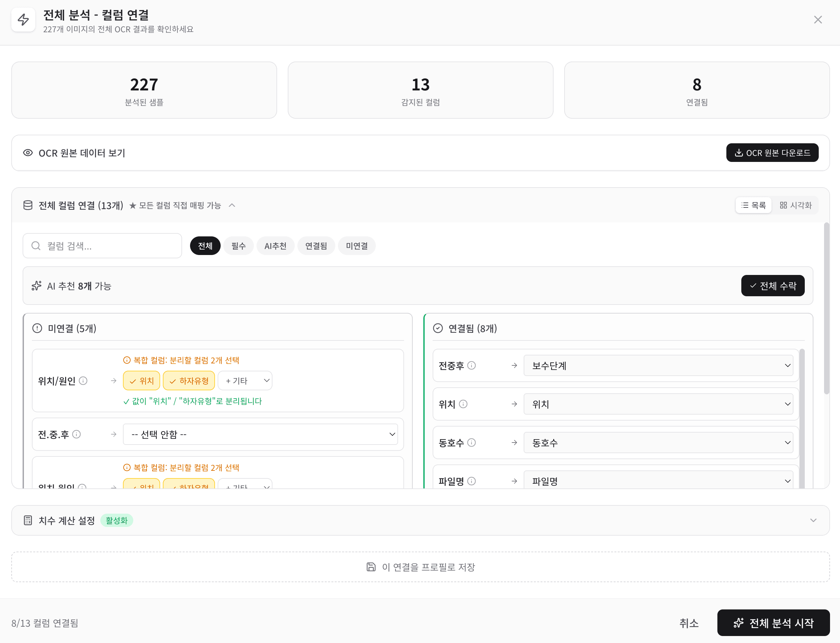Image resolution: width=840 pixels, height=643 pixels.
Task: Switch to 목록 list view
Action: point(753,205)
